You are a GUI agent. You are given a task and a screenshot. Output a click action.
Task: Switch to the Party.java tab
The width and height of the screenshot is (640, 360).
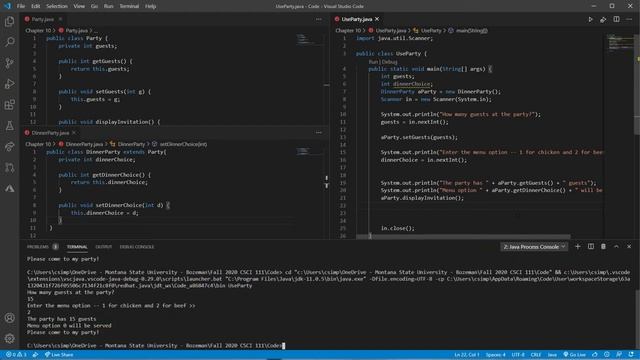[42, 19]
